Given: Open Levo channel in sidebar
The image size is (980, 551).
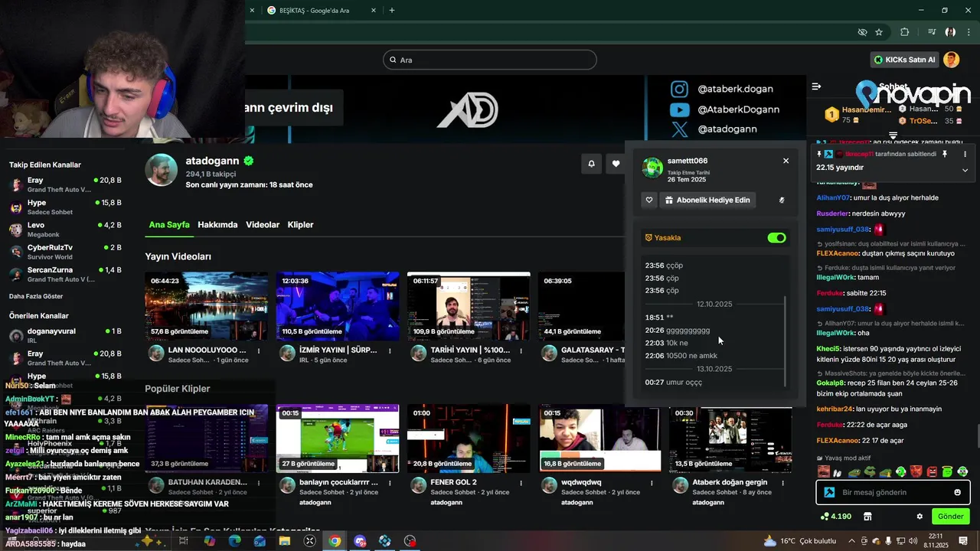Looking at the screenshot, I should [65, 230].
